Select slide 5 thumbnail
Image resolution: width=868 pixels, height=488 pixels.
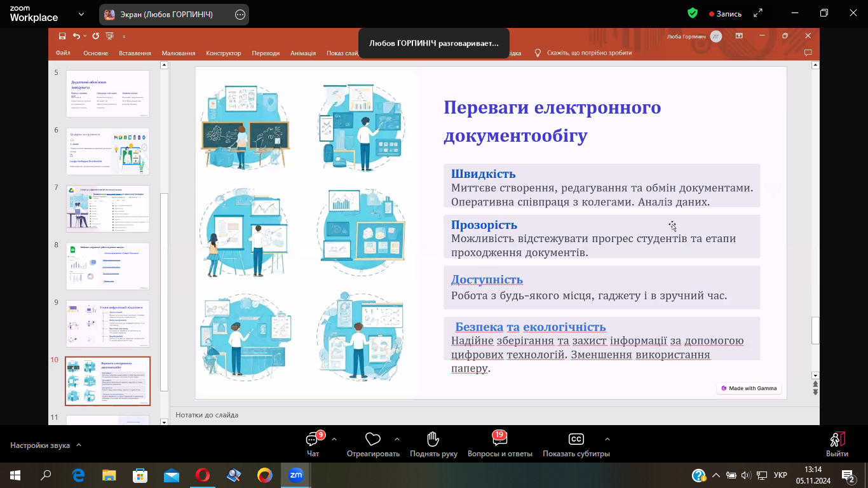click(108, 93)
